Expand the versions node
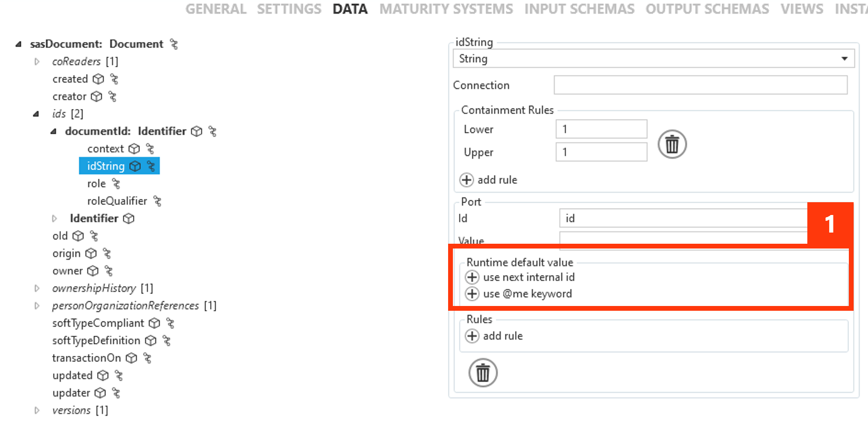Viewport: 868px width, 447px height. [37, 411]
